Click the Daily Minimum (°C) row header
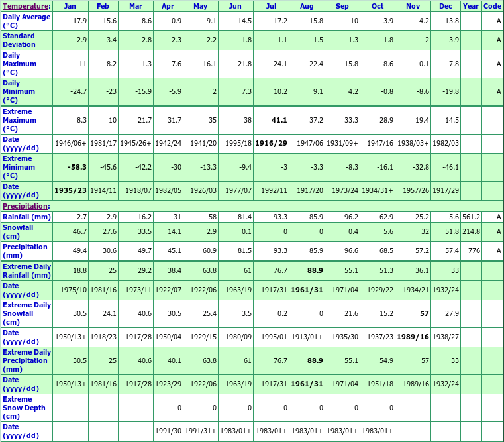 (19, 91)
